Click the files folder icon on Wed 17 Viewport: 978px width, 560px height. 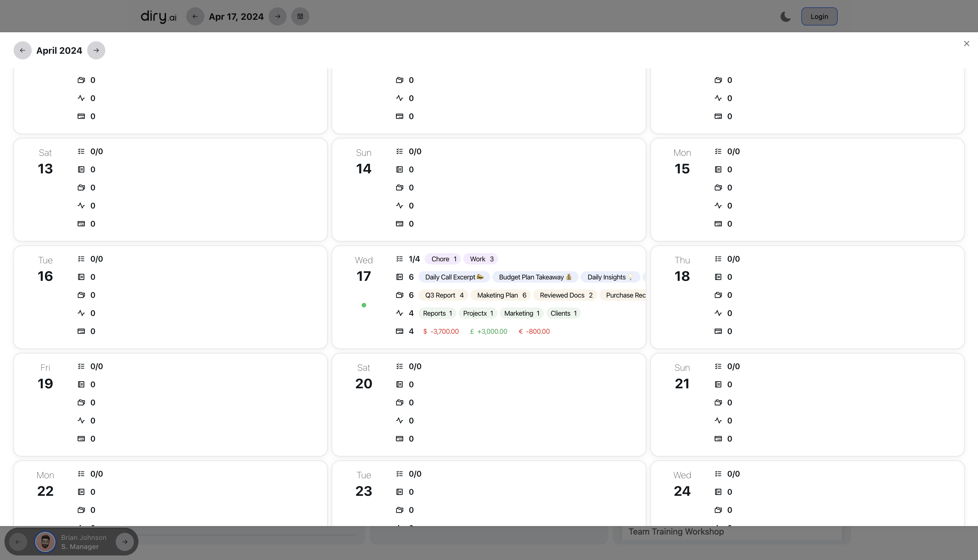click(399, 295)
